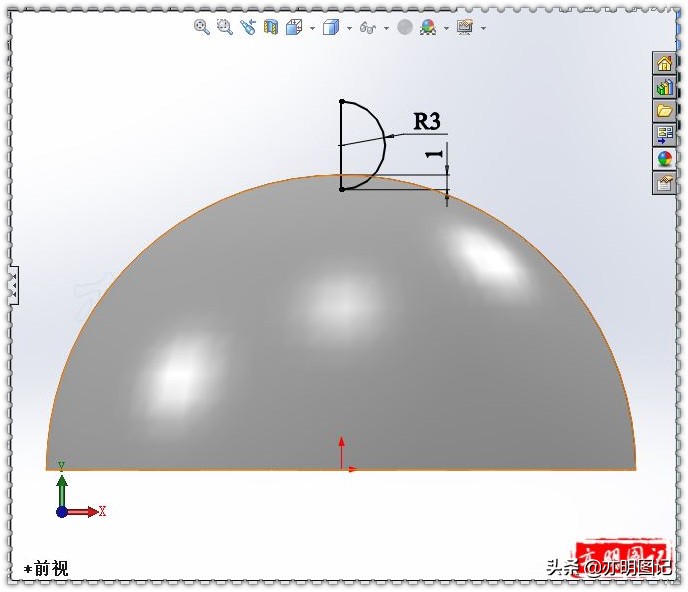Open the SolidWorks Resources home tab
Viewport: 688px width, 592px height.
(x=664, y=63)
